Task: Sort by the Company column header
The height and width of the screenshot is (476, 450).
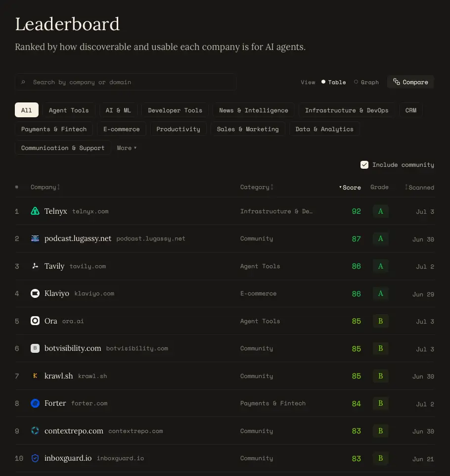Action: (x=45, y=187)
